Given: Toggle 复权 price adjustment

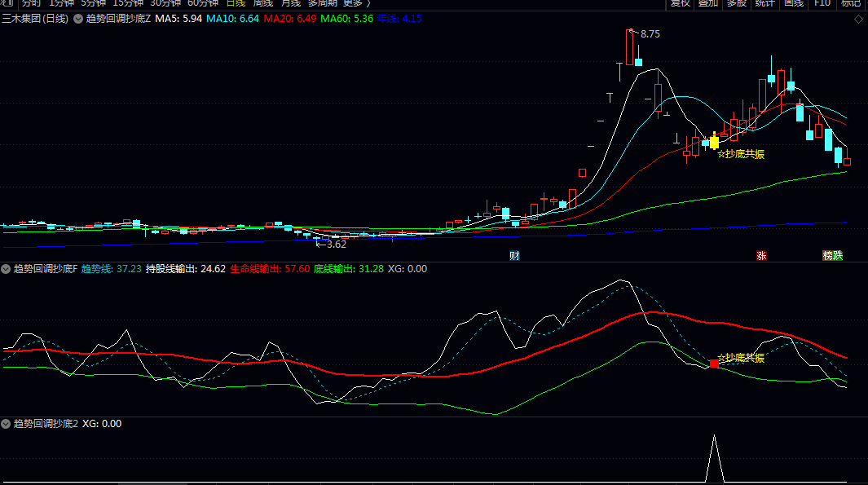Looking at the screenshot, I should [x=681, y=3].
